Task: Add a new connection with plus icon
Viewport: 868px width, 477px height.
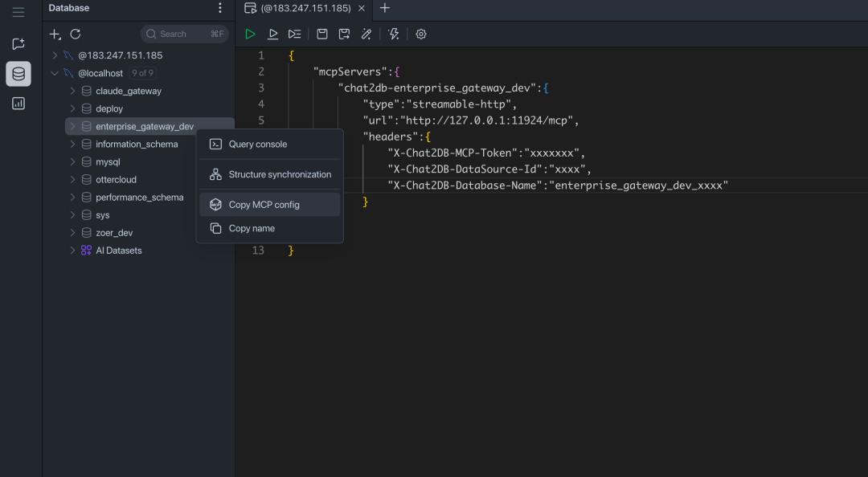Action: pos(55,35)
